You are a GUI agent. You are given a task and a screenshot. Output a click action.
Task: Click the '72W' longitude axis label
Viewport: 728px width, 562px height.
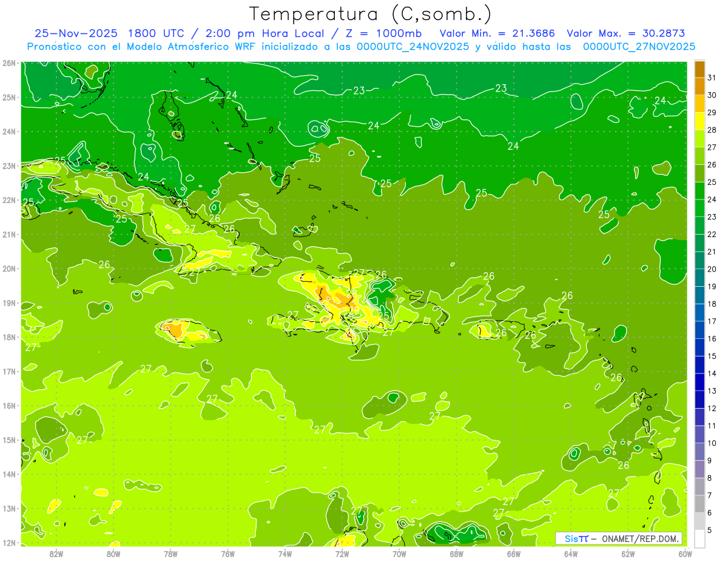coord(342,554)
